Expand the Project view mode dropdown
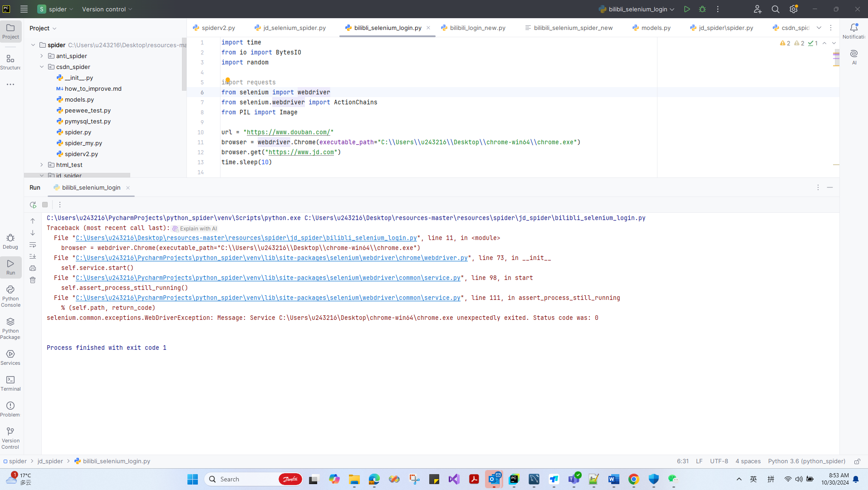Screen dimensions: 868x490 point(43,28)
